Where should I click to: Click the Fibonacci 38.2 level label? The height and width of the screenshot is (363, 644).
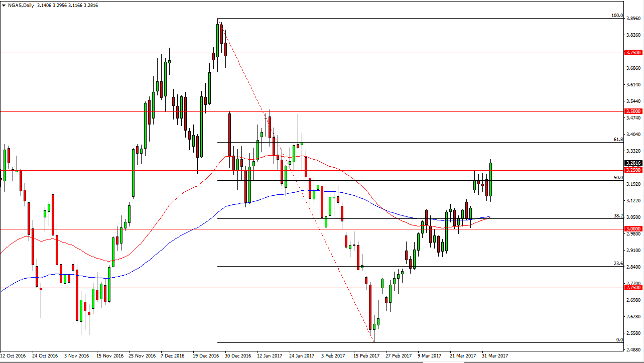coord(618,215)
